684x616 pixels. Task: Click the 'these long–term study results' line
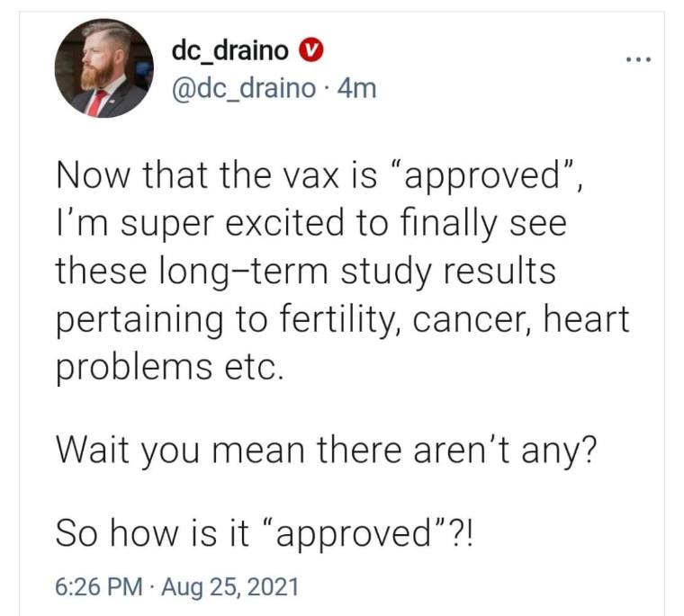306,272
